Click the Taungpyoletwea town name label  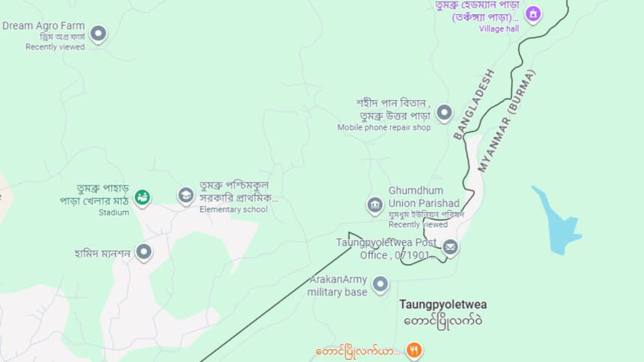pos(443,304)
